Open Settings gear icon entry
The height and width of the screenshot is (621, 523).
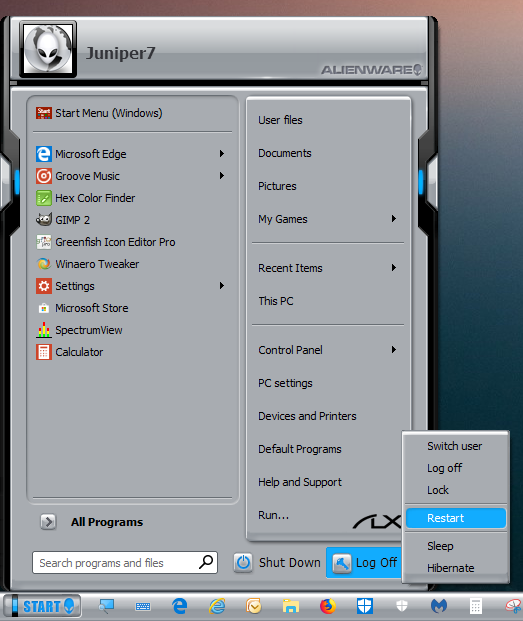pyautogui.click(x=44, y=286)
